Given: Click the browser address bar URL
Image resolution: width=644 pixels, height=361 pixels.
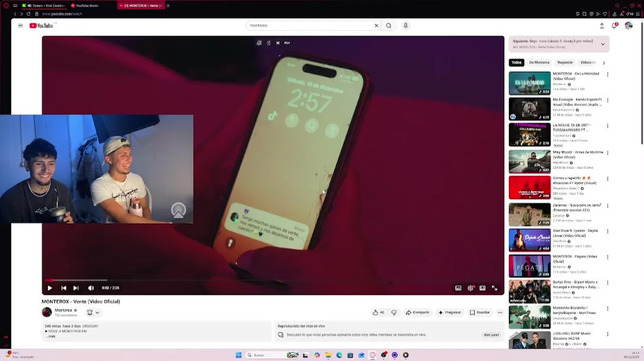Looking at the screenshot, I should 62,14.
